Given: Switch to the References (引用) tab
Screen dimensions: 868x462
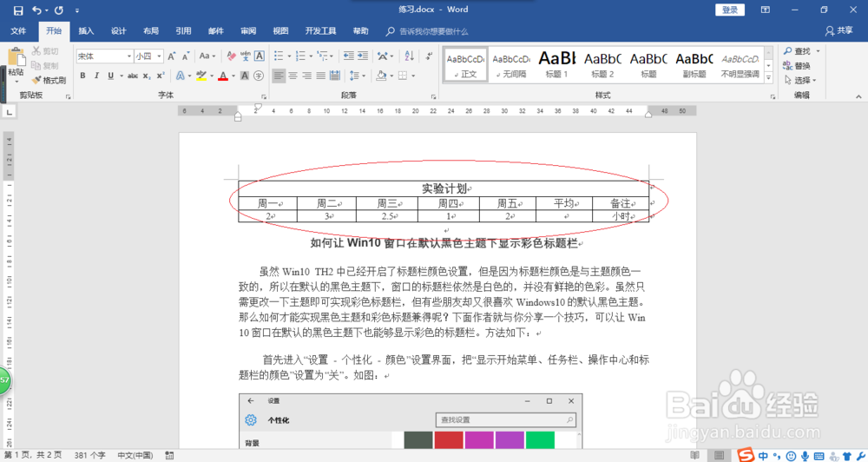Looking at the screenshot, I should (x=183, y=31).
